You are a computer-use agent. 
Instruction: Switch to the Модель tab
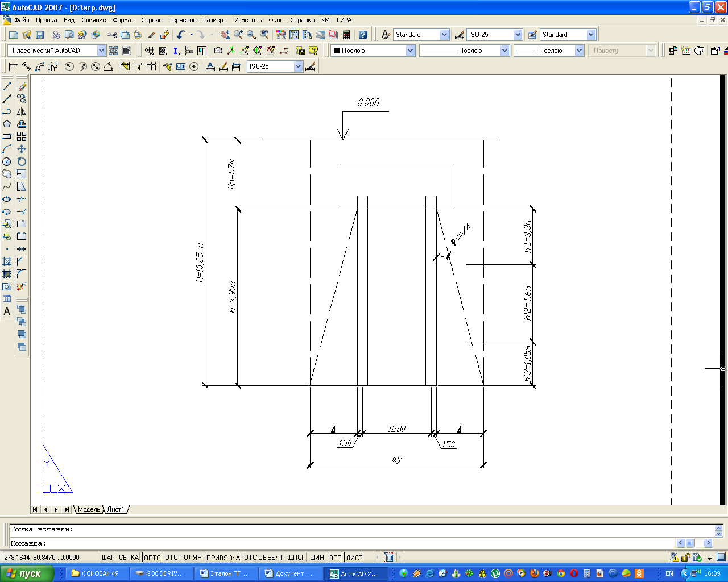[89, 509]
